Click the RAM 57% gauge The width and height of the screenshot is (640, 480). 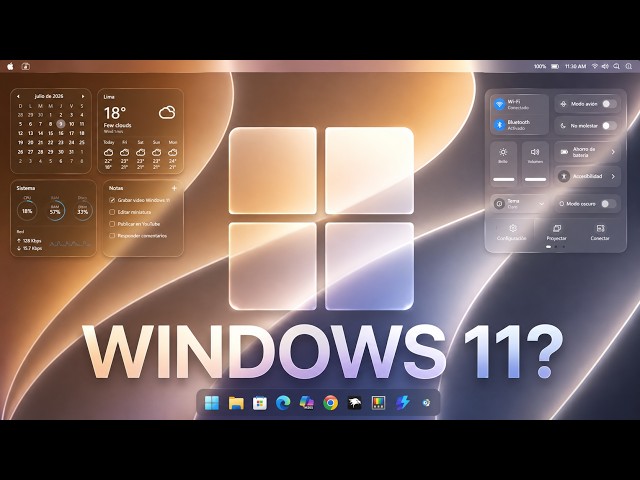point(55,211)
